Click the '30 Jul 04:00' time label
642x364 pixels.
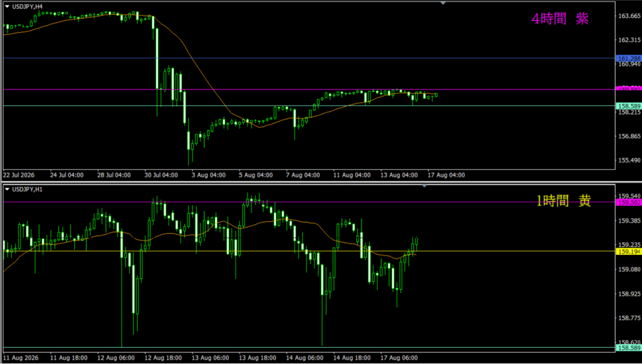pos(161,175)
